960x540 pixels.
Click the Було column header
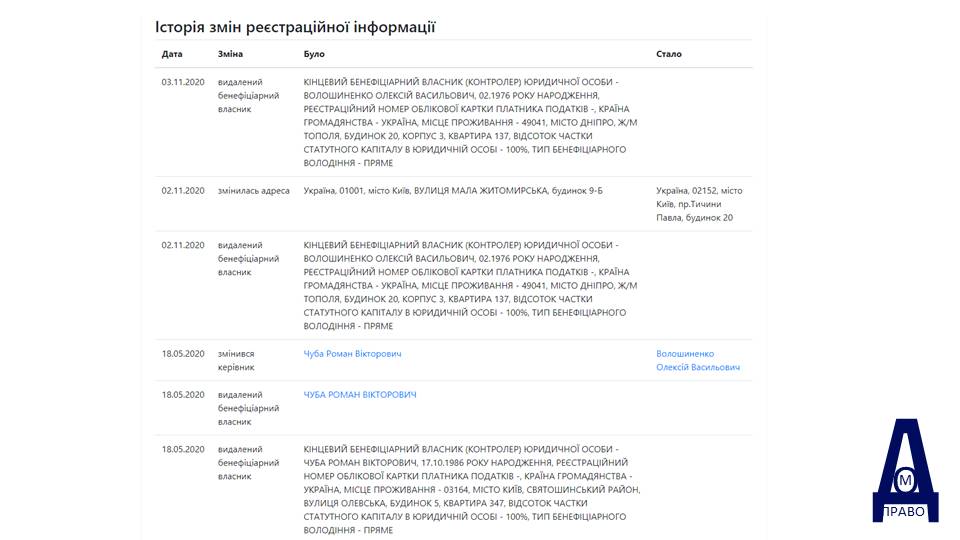pos(314,54)
